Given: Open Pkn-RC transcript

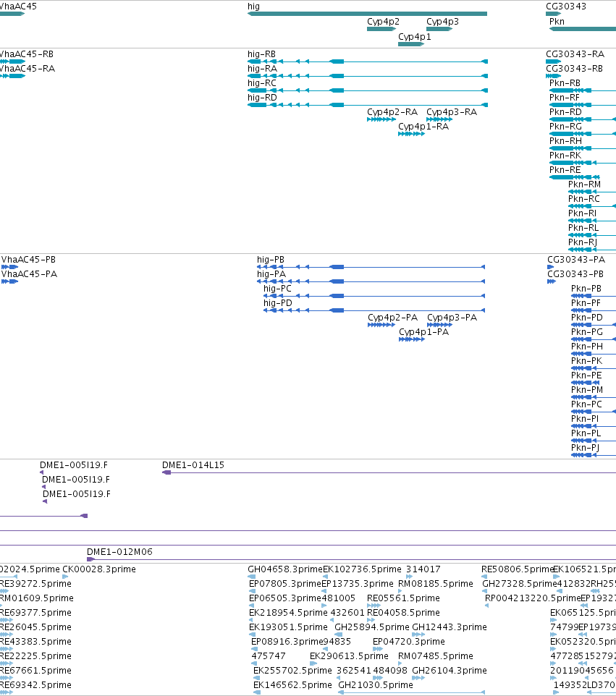Looking at the screenshot, I should coord(592,206).
